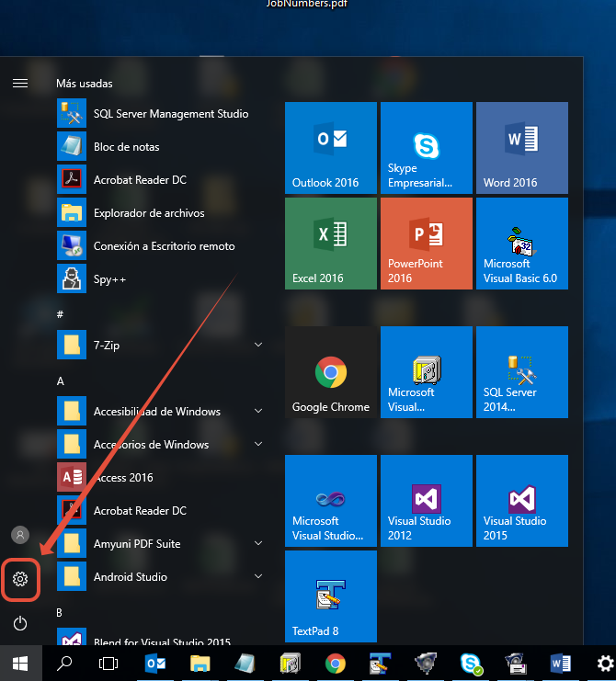Expand Accesorios de Windows folder chevron
This screenshot has height=681, width=616.
pos(258,444)
